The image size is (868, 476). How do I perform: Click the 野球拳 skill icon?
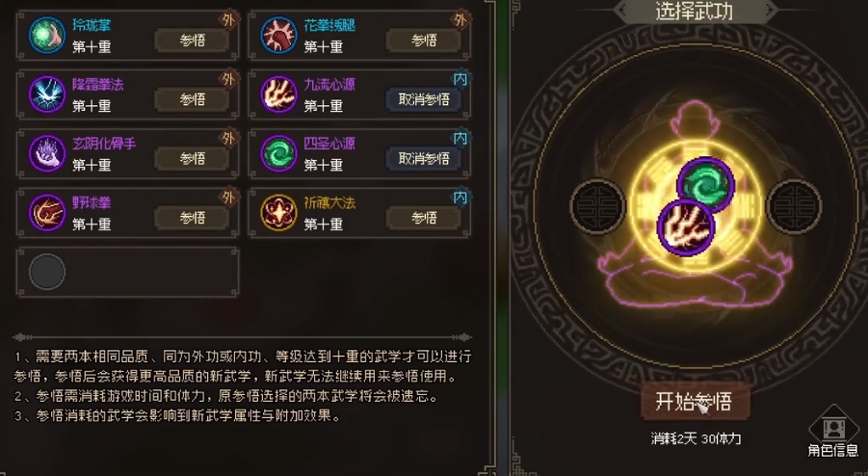click(47, 213)
